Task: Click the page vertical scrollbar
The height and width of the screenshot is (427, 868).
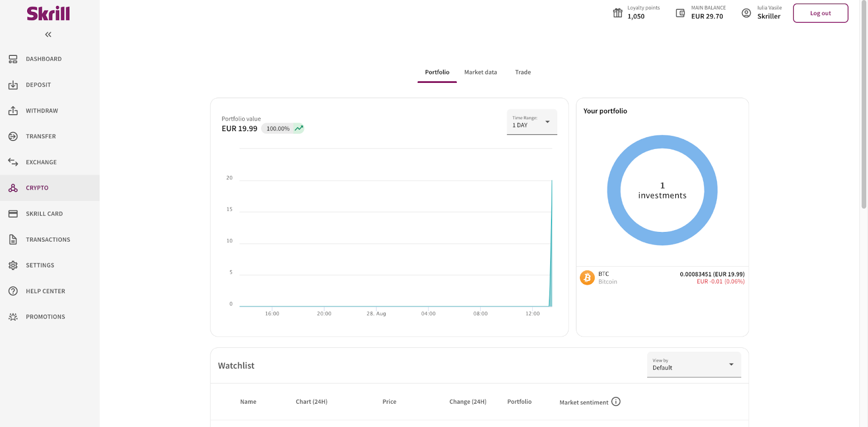Action: [864, 108]
